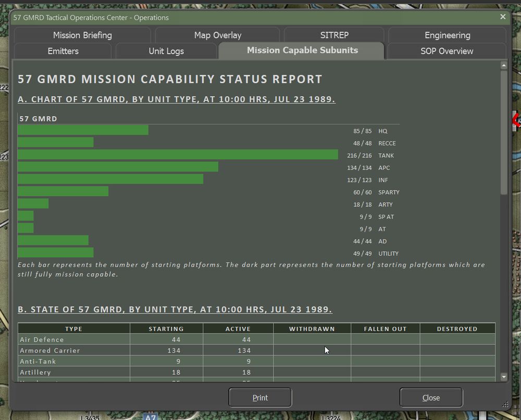Open the Mission Briefing tab

pyautogui.click(x=82, y=35)
